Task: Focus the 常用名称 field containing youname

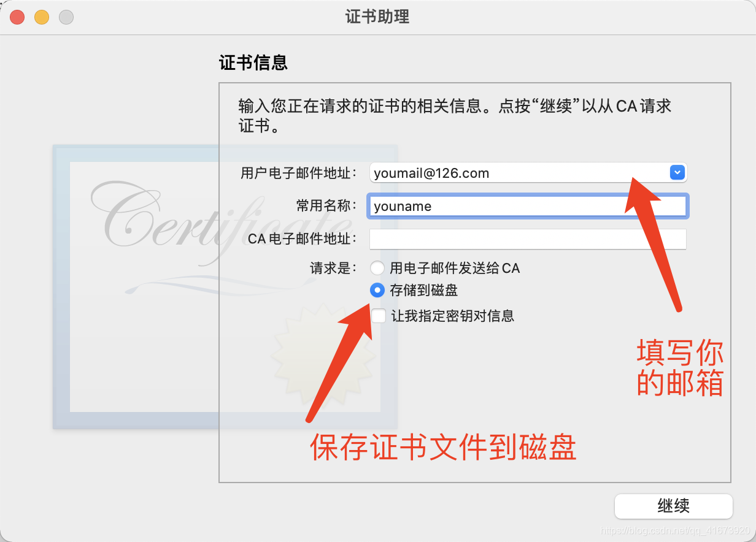Action: (x=528, y=206)
